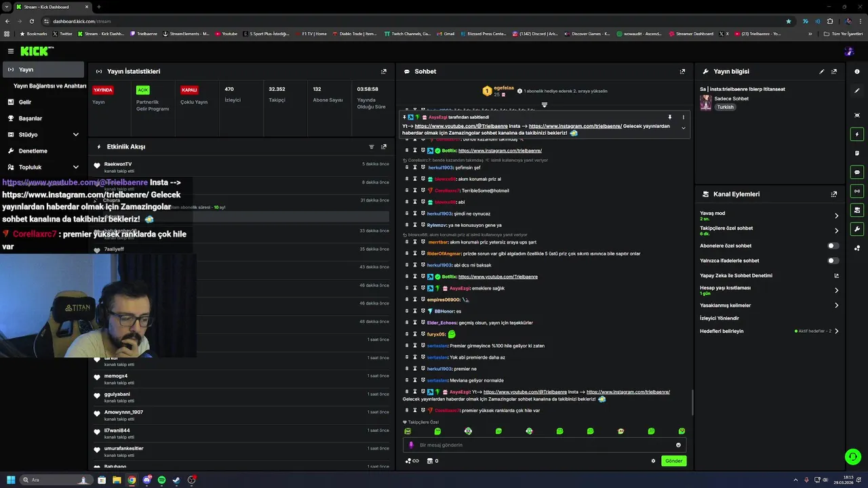Click the Sadece Sohbet category thumbnail
The height and width of the screenshot is (488, 868).
click(706, 103)
